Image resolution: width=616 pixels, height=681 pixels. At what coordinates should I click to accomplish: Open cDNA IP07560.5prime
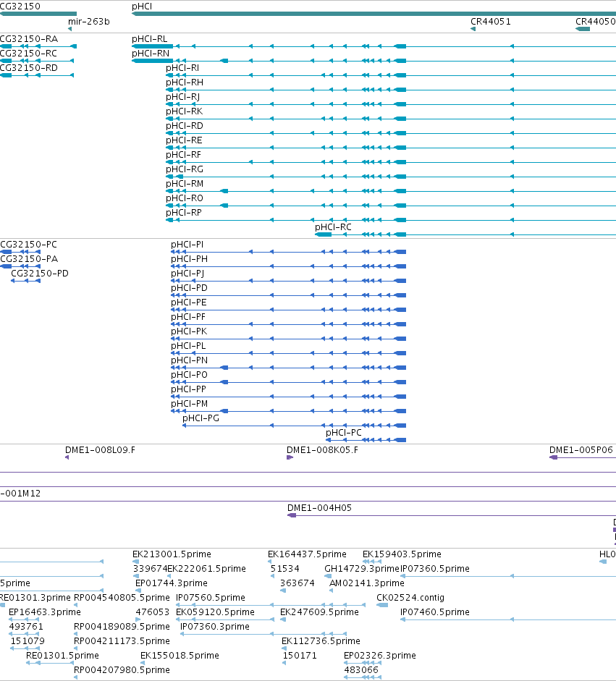click(x=210, y=598)
